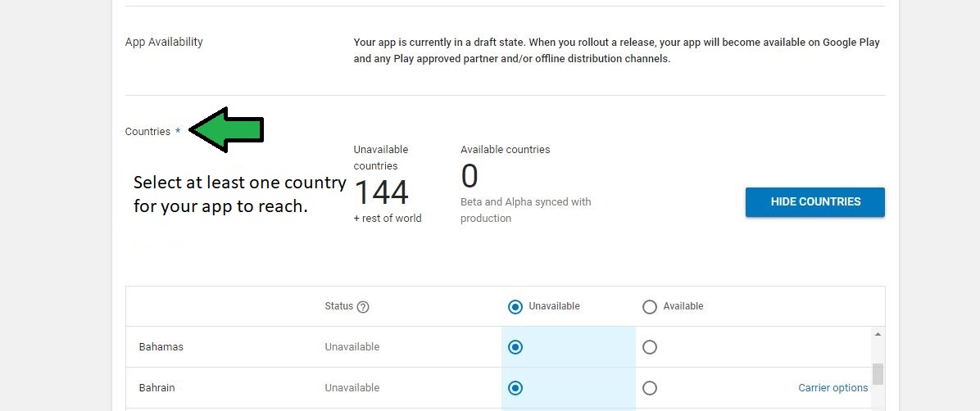The height and width of the screenshot is (411, 980).
Task: Click the HIDE COUNTRIES button
Action: point(815,201)
